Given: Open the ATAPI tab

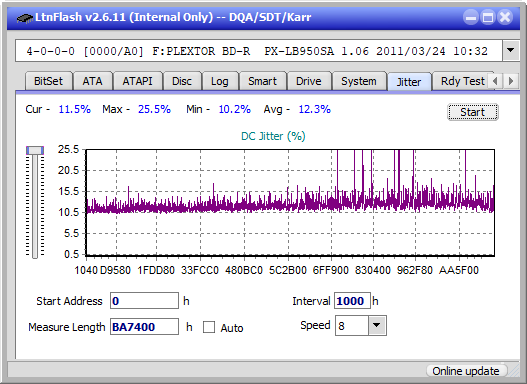Looking at the screenshot, I should (137, 81).
